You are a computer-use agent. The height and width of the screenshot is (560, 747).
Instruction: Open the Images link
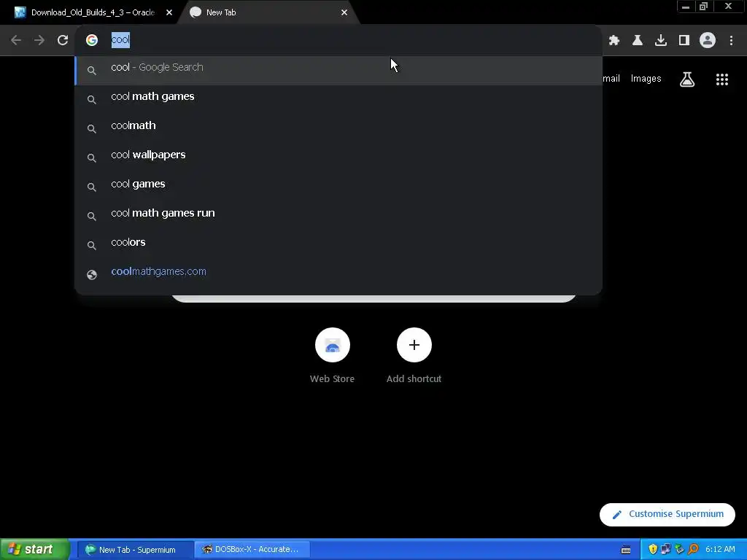(646, 79)
